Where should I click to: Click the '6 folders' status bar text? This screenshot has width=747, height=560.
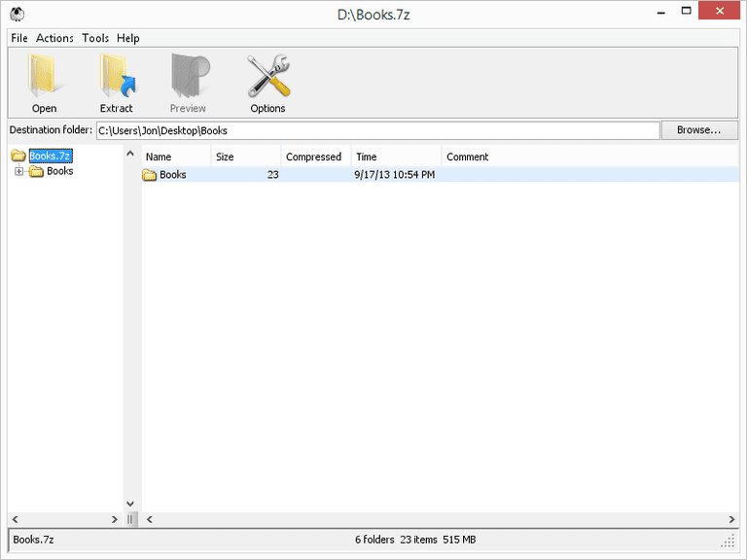click(x=374, y=540)
